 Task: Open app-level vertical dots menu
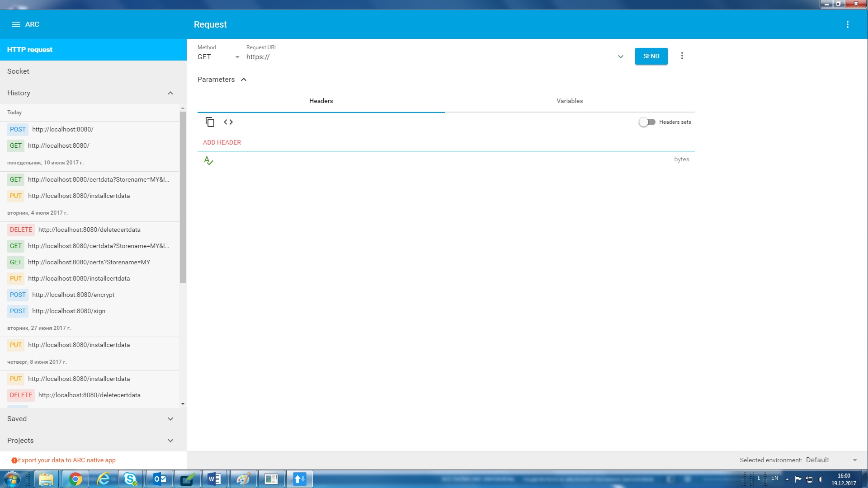[x=847, y=24]
